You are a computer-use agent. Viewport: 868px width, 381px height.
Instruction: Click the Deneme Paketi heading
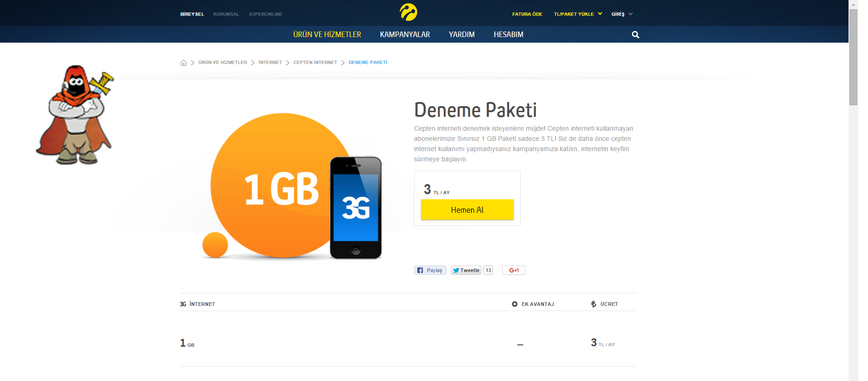475,110
